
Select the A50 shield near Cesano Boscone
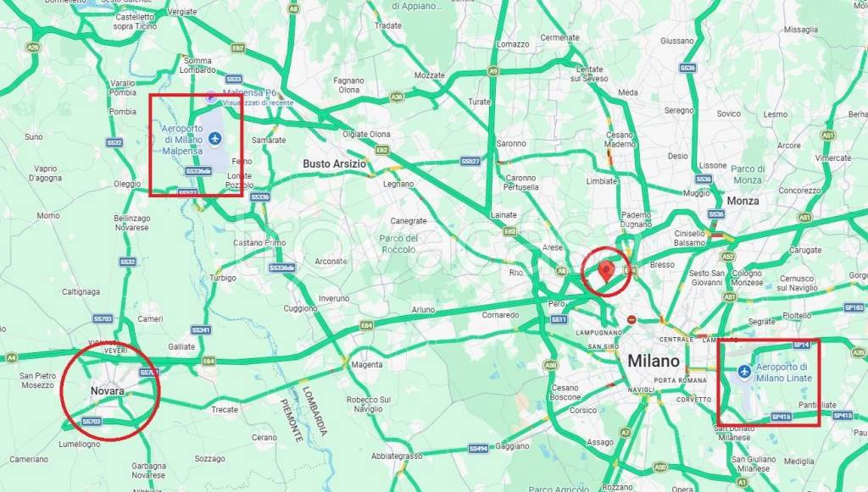pos(551,366)
